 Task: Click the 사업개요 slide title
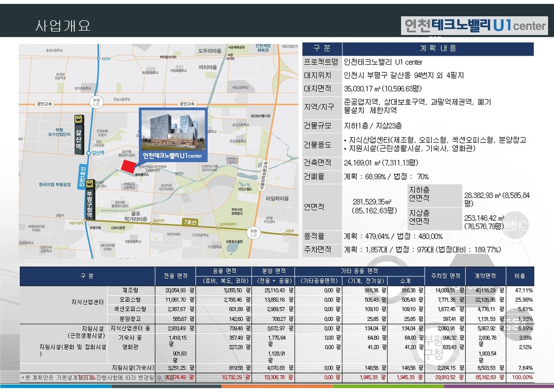click(x=63, y=26)
